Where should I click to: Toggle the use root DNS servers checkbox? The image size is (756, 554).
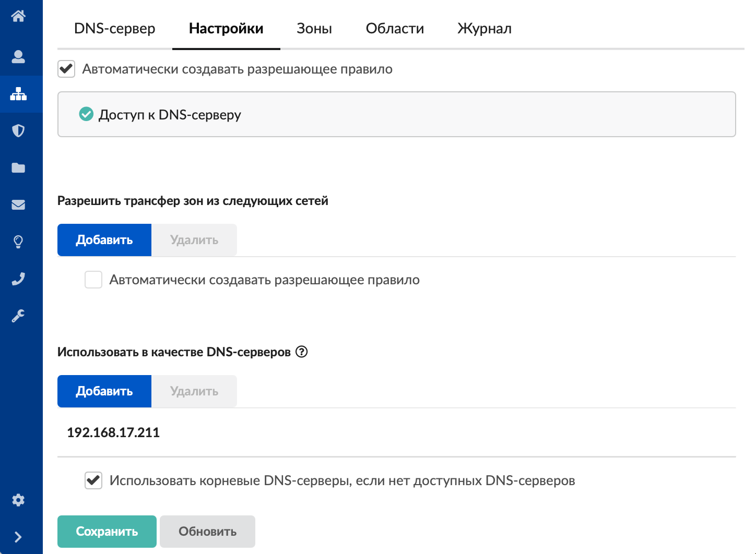coord(93,480)
